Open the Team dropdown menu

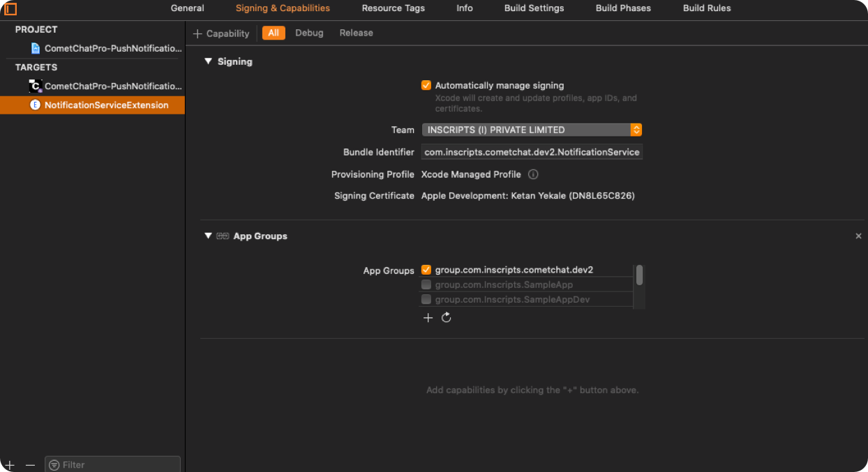(x=532, y=130)
